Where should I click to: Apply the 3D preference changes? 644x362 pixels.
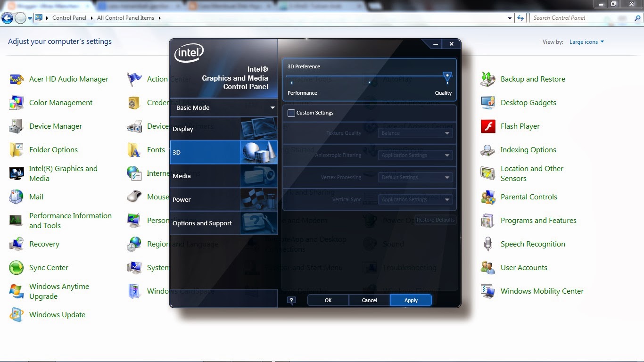pyautogui.click(x=410, y=300)
